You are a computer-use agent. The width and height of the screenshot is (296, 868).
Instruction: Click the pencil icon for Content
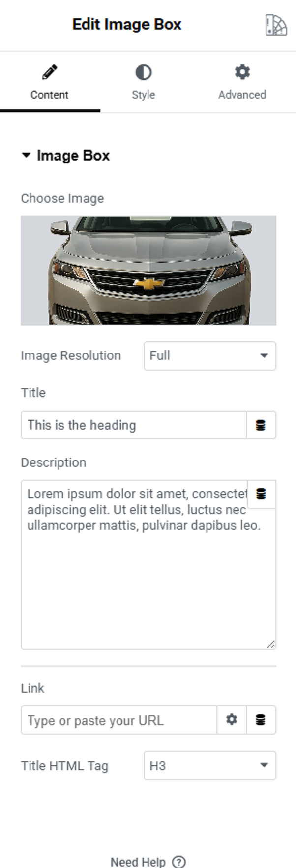coord(50,73)
